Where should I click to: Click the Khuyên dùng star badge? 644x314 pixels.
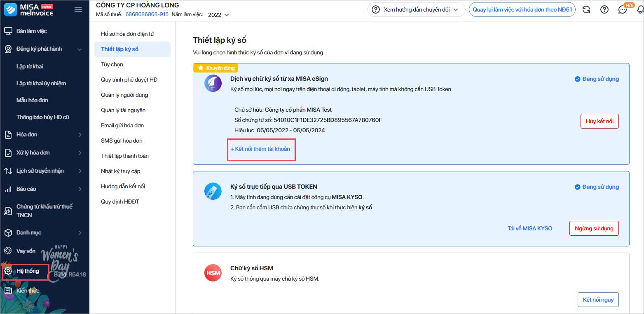(216, 68)
